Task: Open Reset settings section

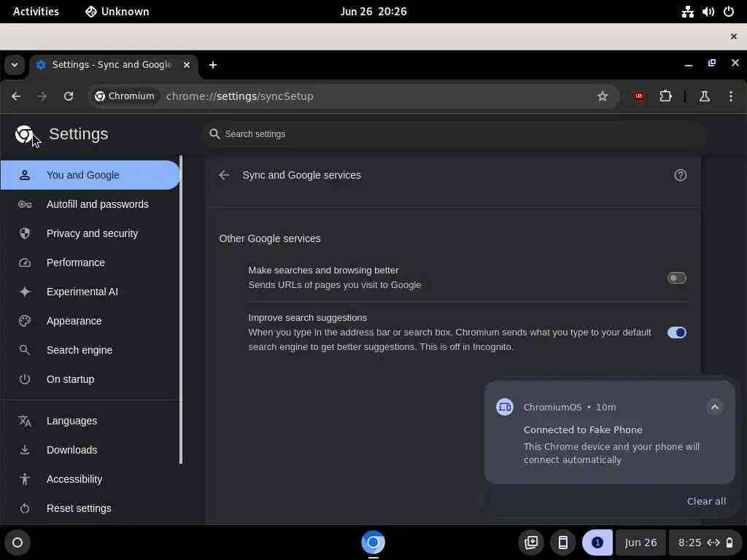Action: tap(90, 508)
